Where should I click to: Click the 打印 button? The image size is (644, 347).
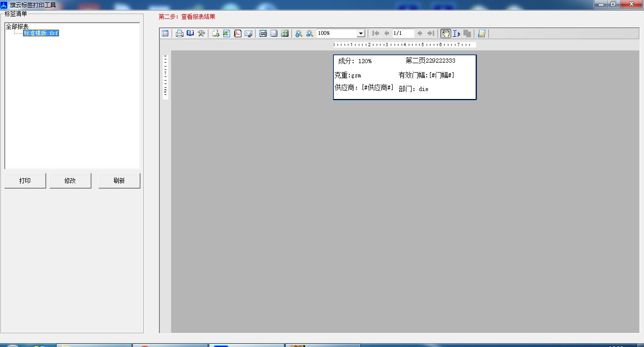pos(25,181)
